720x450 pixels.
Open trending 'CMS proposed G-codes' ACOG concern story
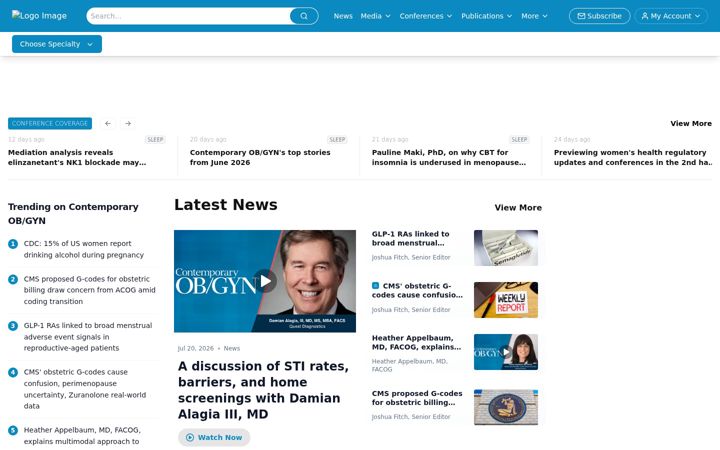(x=90, y=290)
